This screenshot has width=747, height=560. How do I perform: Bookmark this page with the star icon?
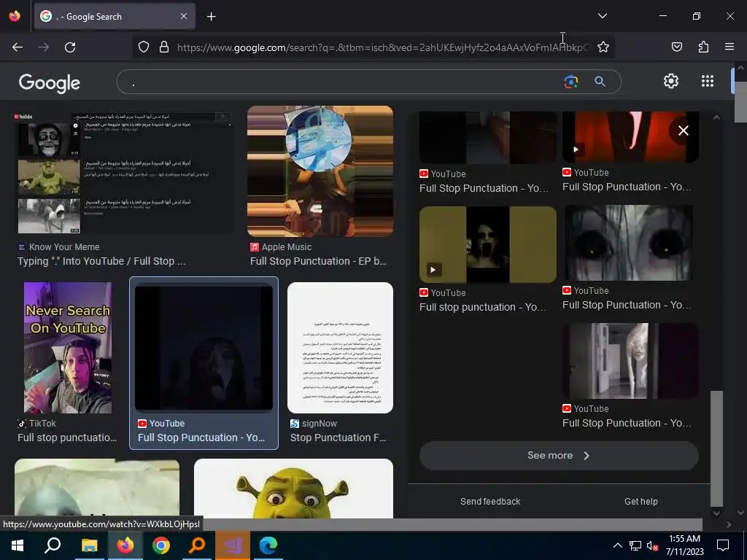pos(603,47)
